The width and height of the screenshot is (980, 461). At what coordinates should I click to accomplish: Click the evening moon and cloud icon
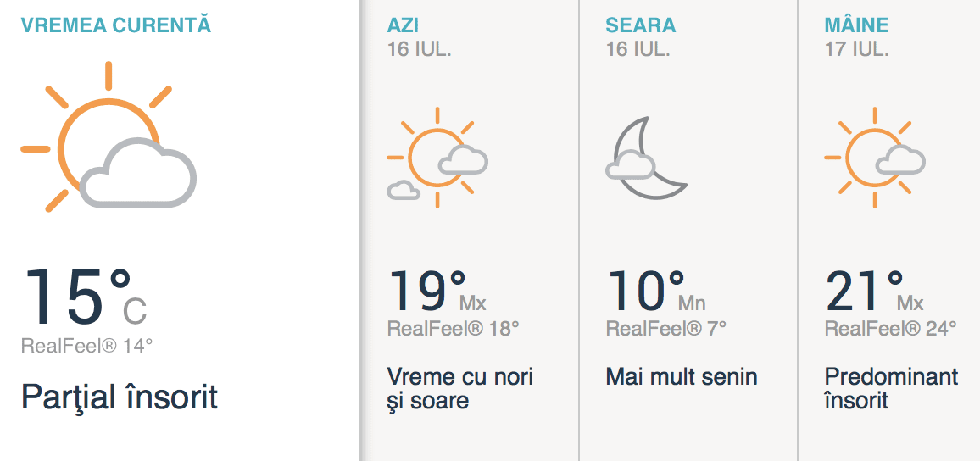[644, 158]
